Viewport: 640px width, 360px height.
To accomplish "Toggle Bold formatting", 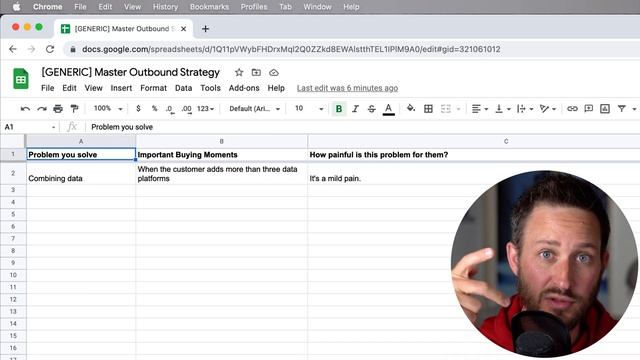I will pos(338,109).
